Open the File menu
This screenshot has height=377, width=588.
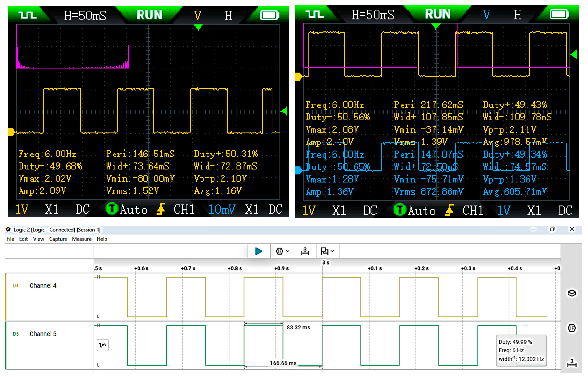click(x=10, y=239)
